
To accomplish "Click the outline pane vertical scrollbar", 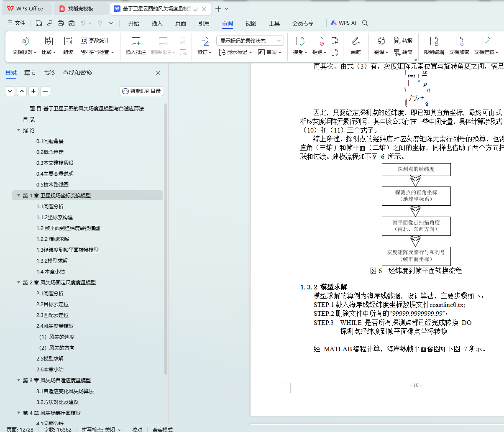I will click(x=166, y=238).
